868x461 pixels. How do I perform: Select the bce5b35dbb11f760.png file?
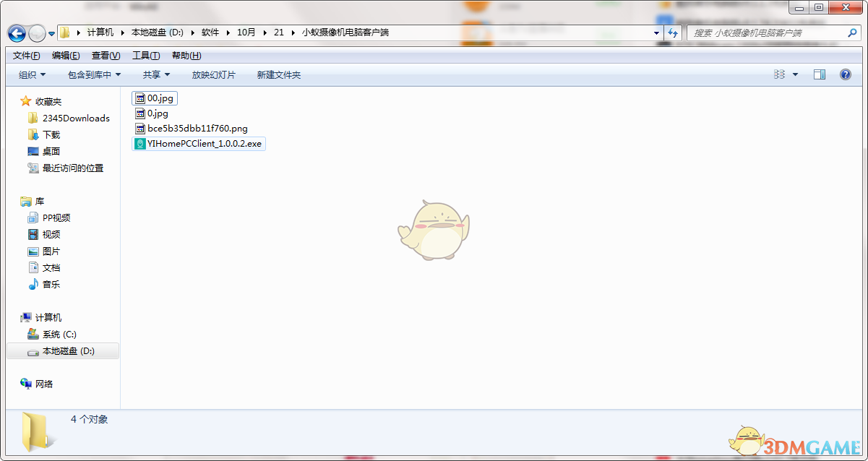click(x=197, y=129)
